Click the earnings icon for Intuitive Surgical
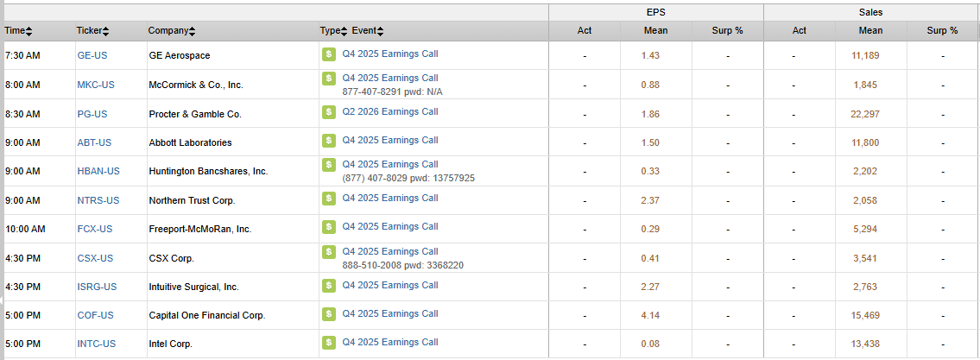 328,286
